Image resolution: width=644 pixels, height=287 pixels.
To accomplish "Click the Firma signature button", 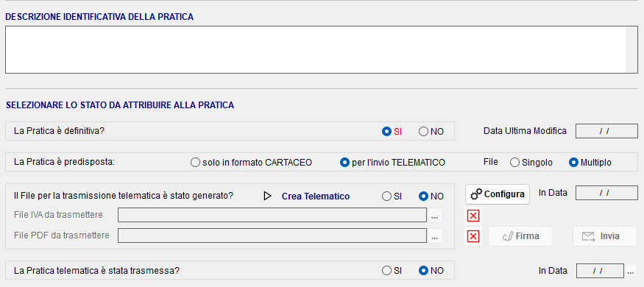I will point(520,236).
